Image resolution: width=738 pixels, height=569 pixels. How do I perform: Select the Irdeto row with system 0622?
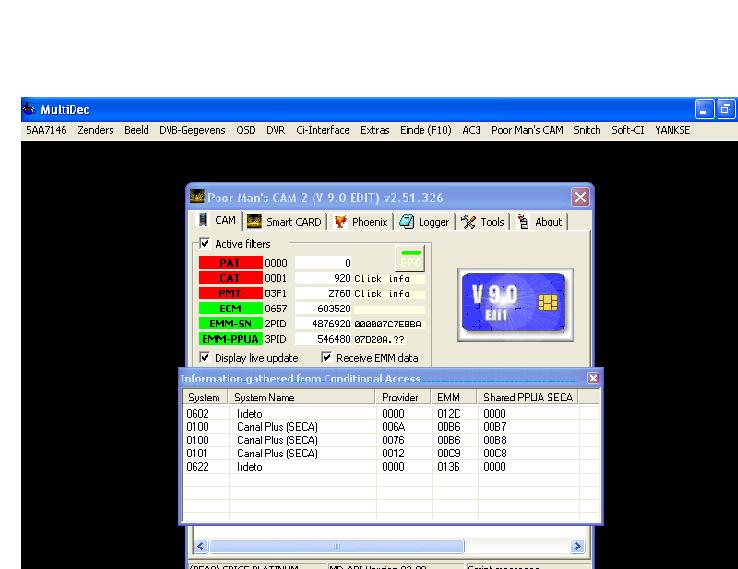point(391,467)
